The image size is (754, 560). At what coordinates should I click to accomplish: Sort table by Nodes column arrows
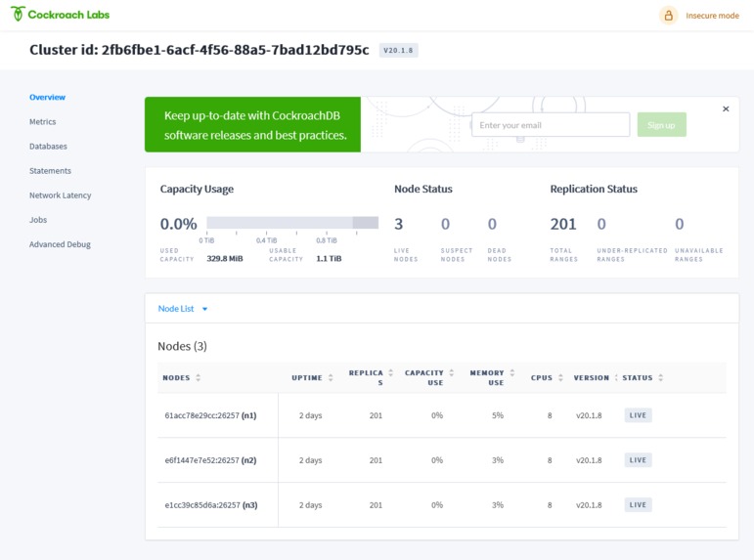pyautogui.click(x=199, y=378)
